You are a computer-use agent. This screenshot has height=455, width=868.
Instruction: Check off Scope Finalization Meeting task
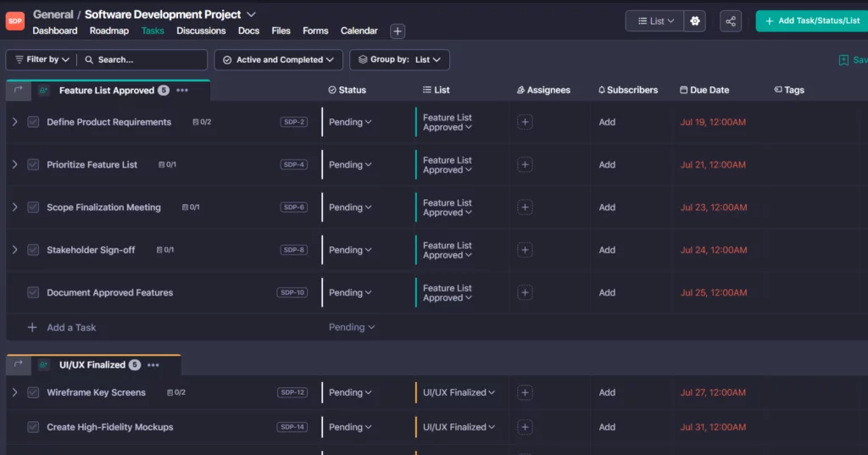[x=33, y=207]
